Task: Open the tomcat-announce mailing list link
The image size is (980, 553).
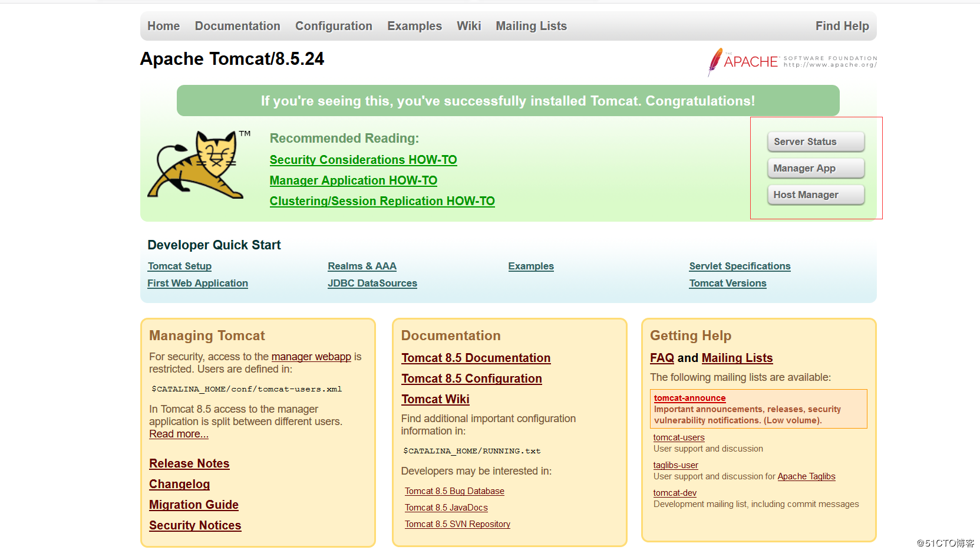Action: pos(689,398)
